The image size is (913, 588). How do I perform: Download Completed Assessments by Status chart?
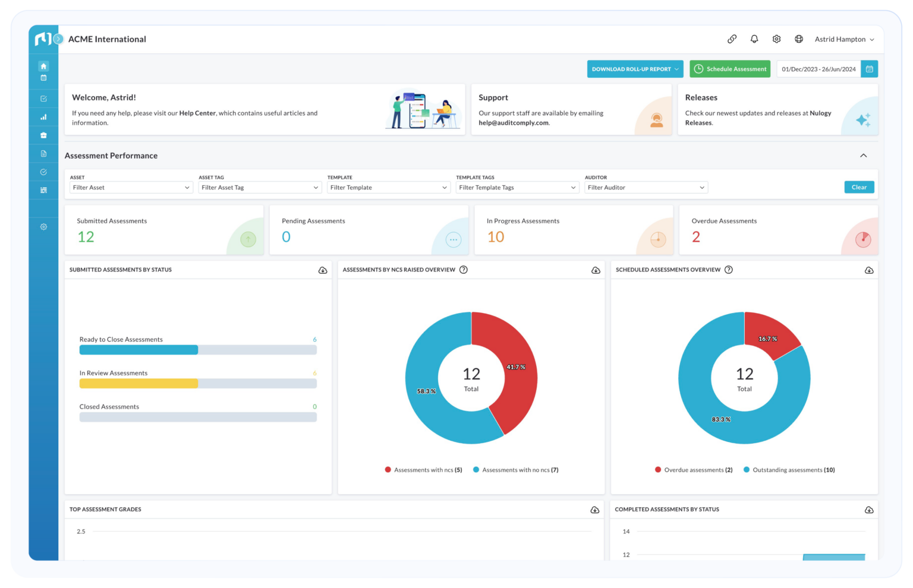pyautogui.click(x=869, y=510)
